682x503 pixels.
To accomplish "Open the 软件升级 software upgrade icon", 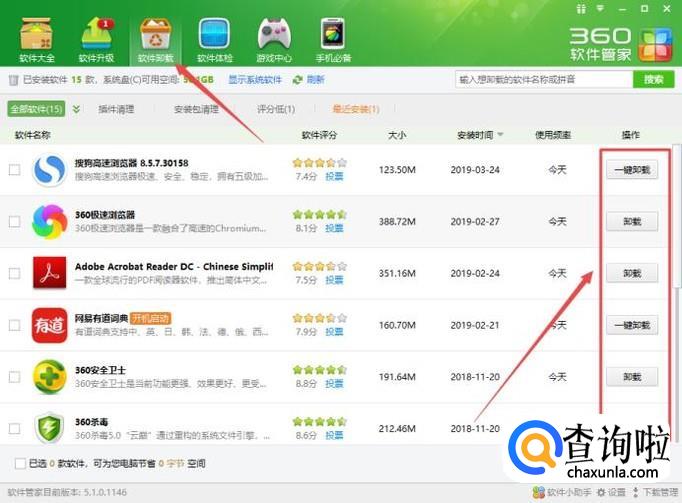I will pyautogui.click(x=96, y=39).
